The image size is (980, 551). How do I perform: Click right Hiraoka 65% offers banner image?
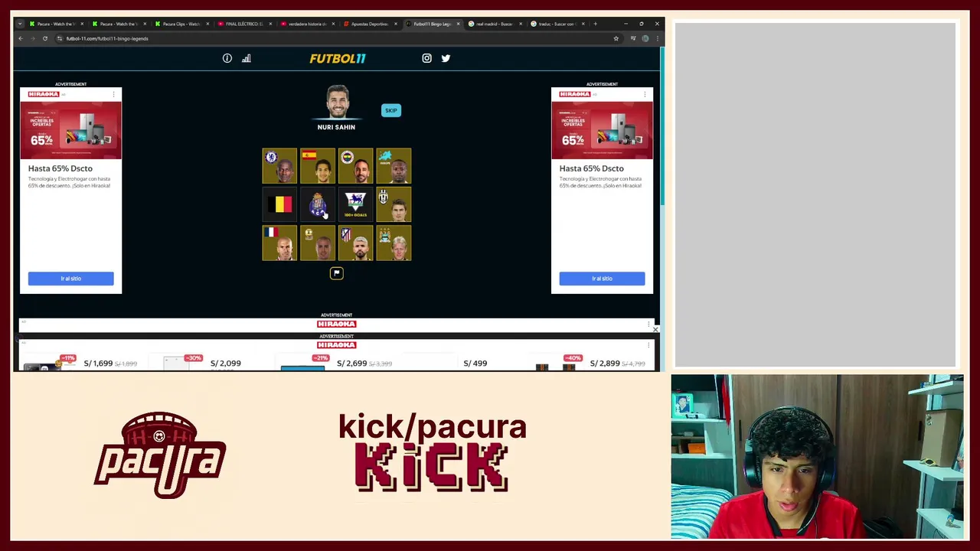(x=602, y=129)
